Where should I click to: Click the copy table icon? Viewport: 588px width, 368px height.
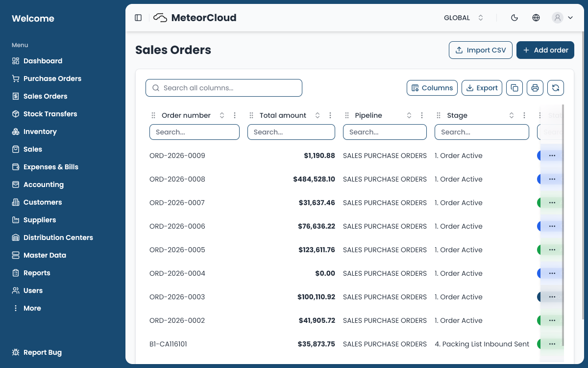click(514, 88)
